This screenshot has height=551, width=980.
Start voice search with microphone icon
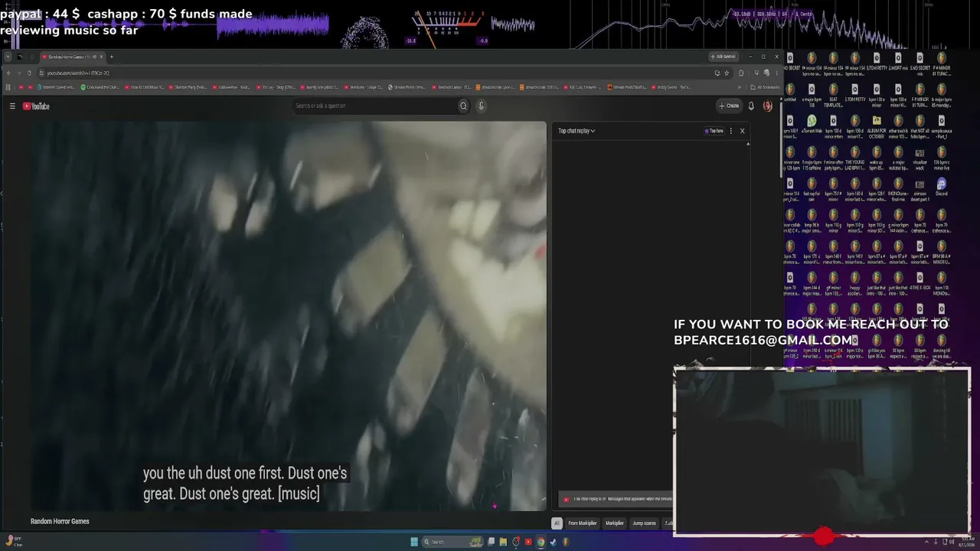481,106
